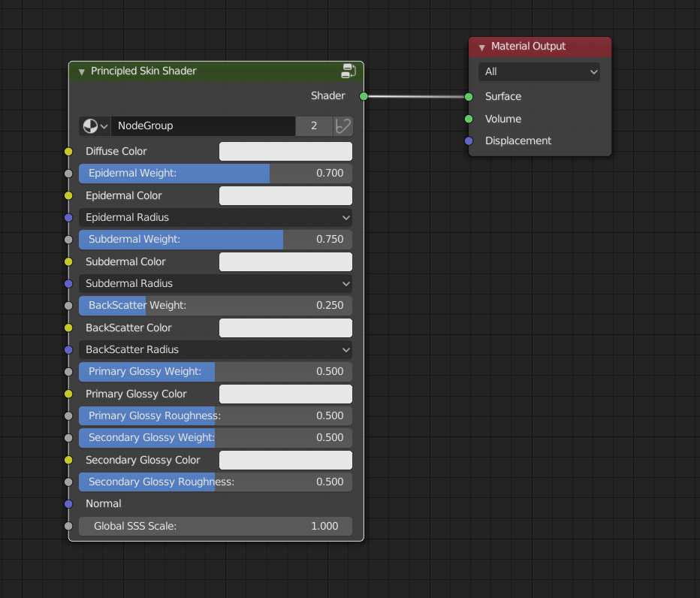Image resolution: width=700 pixels, height=598 pixels.
Task: Open the Subdermal Color swatch
Action: (x=285, y=261)
